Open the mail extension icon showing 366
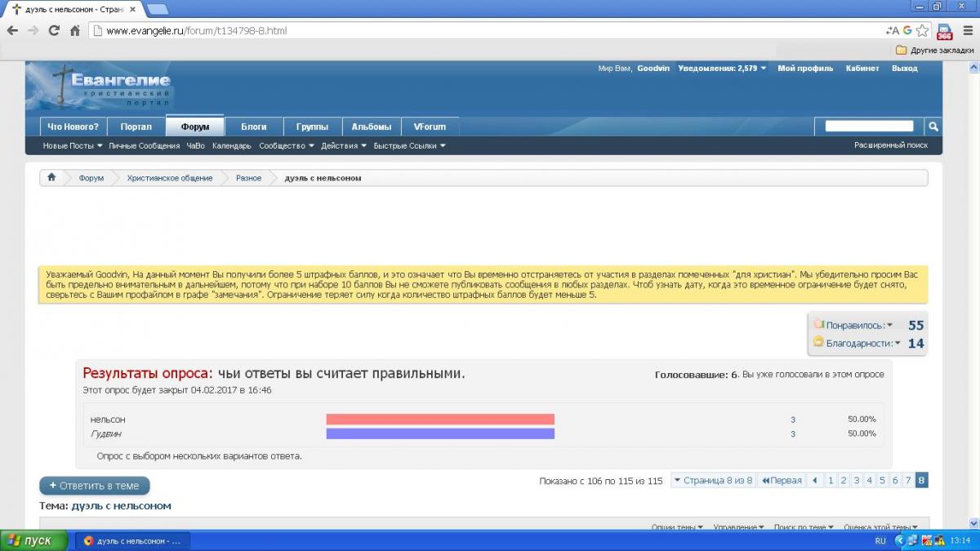980x551 pixels. tap(944, 31)
